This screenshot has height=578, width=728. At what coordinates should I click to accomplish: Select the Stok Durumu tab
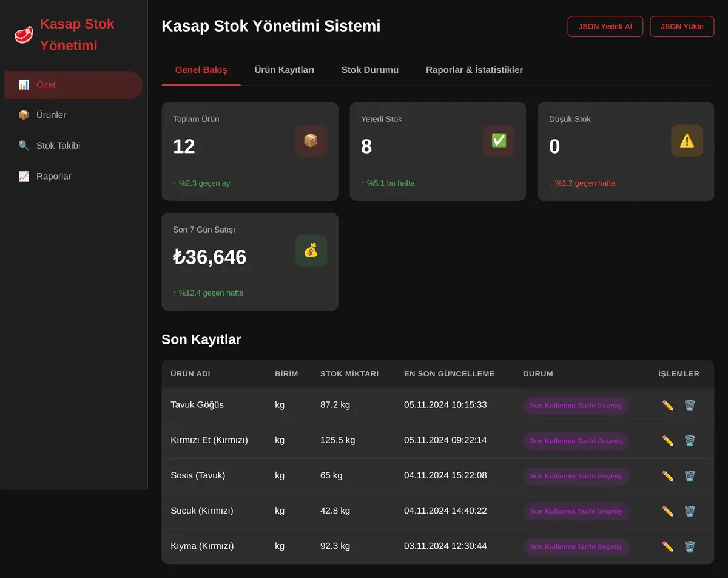point(370,70)
